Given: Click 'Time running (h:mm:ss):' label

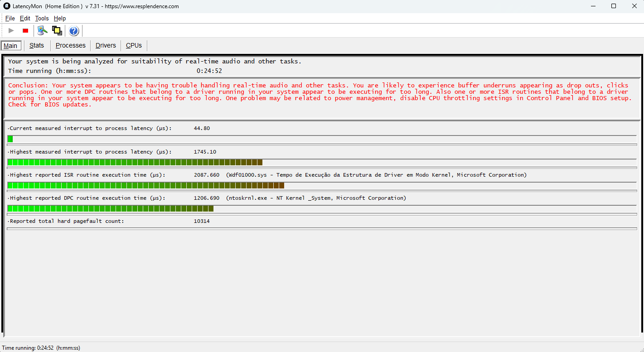Looking at the screenshot, I should click(x=50, y=71).
